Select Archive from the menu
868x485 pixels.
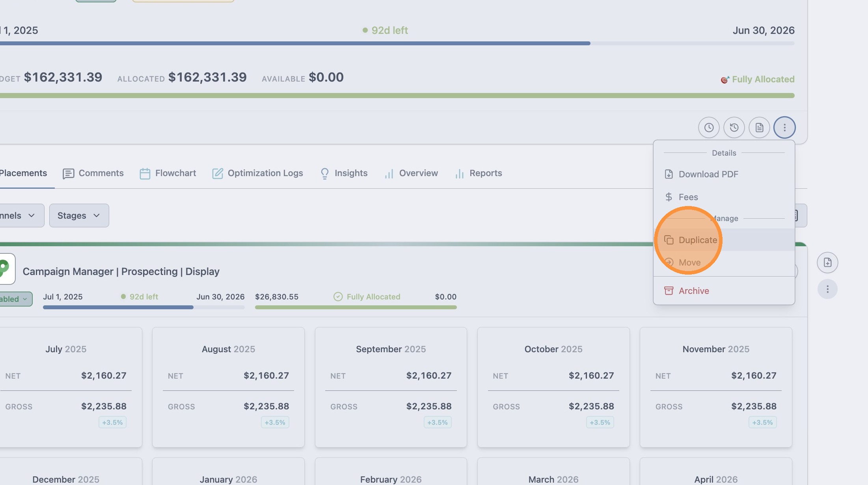coord(724,291)
